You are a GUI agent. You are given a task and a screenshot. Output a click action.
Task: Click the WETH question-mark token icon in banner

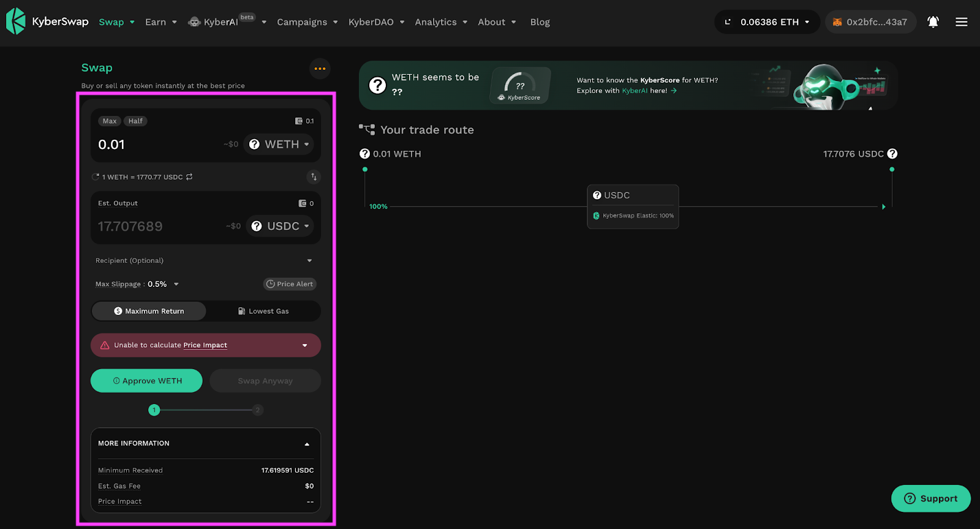tap(377, 85)
